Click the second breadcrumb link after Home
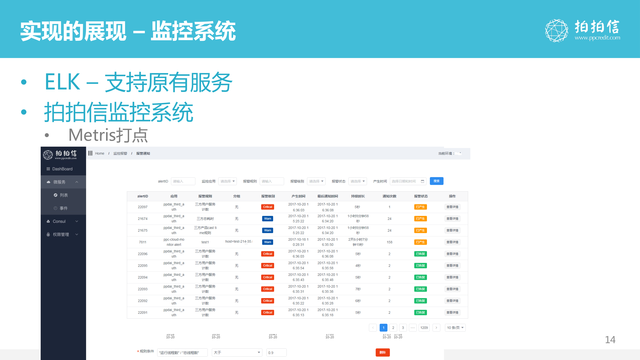 click(x=120, y=153)
